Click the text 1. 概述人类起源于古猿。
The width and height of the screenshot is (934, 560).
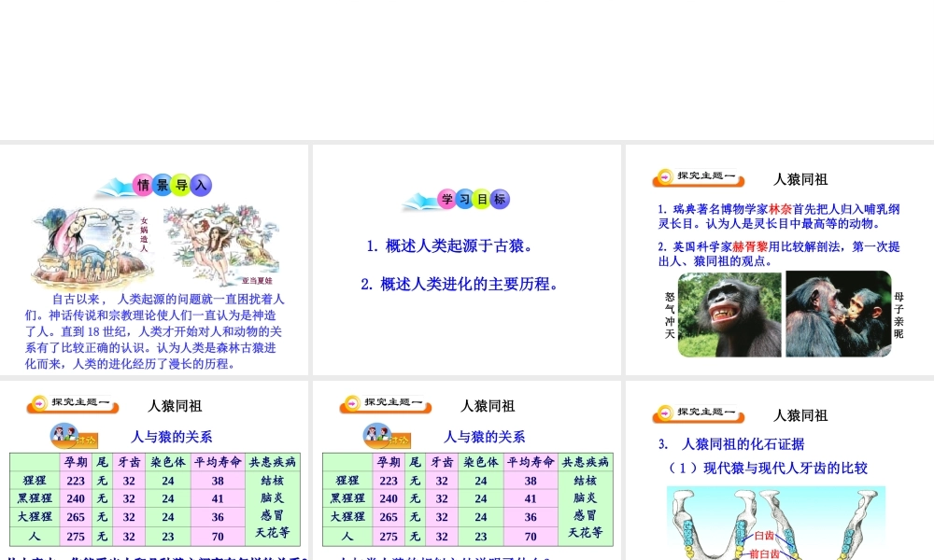click(x=450, y=245)
